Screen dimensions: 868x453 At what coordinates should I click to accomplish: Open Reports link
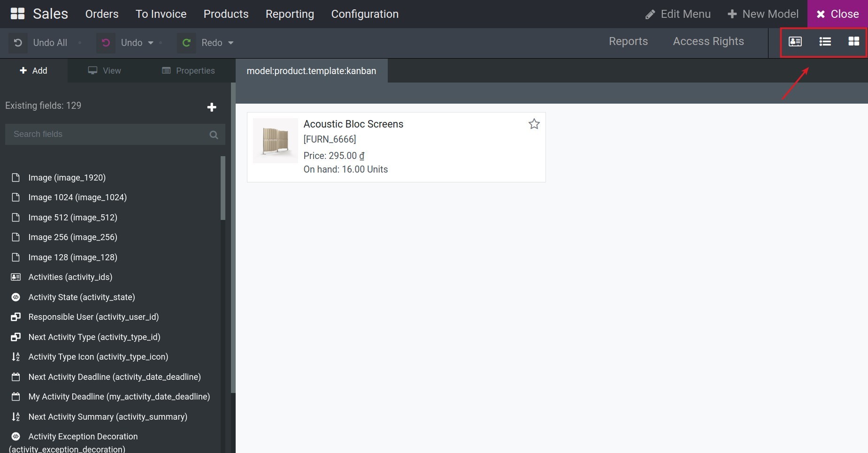click(628, 41)
